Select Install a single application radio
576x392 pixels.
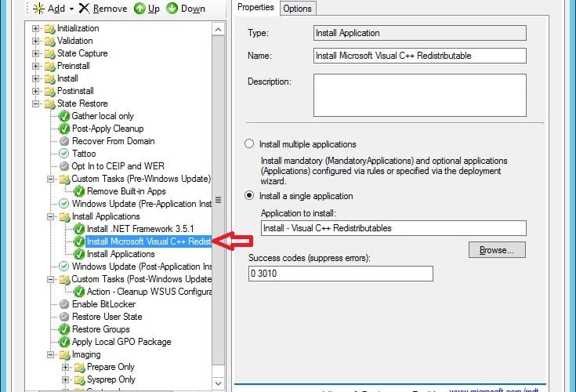249,195
